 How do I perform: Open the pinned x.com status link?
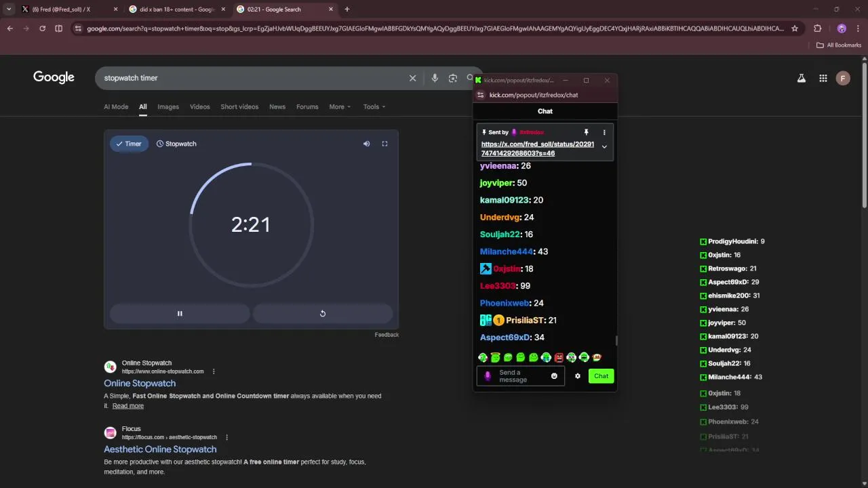pyautogui.click(x=538, y=148)
